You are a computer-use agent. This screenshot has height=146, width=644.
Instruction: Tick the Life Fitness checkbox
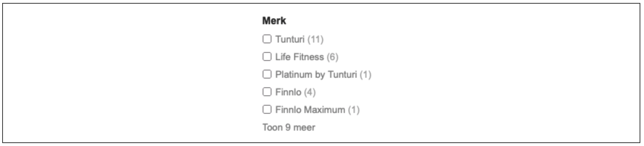coord(267,56)
